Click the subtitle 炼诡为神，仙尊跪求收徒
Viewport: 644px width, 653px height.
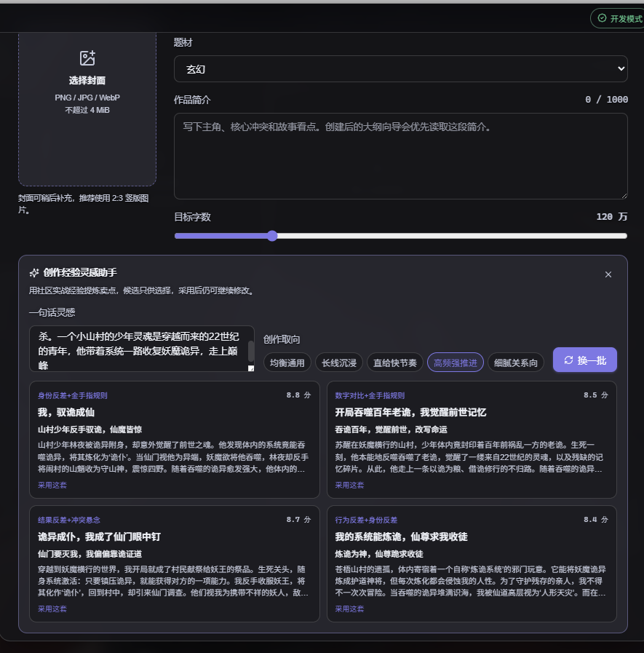(x=379, y=554)
